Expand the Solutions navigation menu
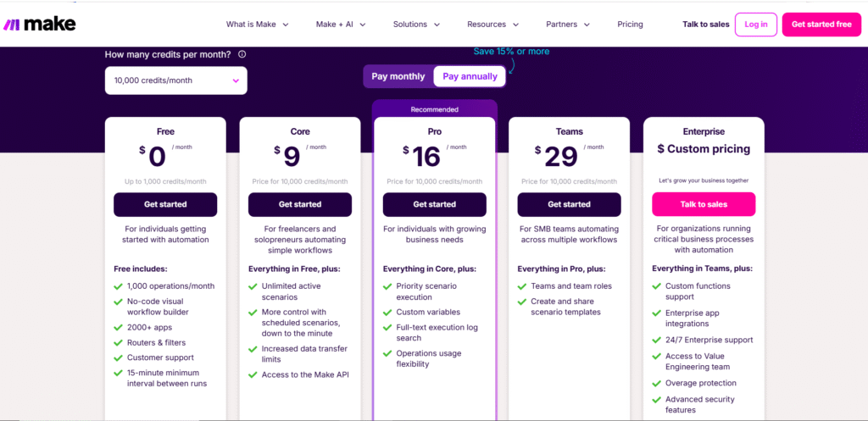This screenshot has height=421, width=868. point(415,25)
